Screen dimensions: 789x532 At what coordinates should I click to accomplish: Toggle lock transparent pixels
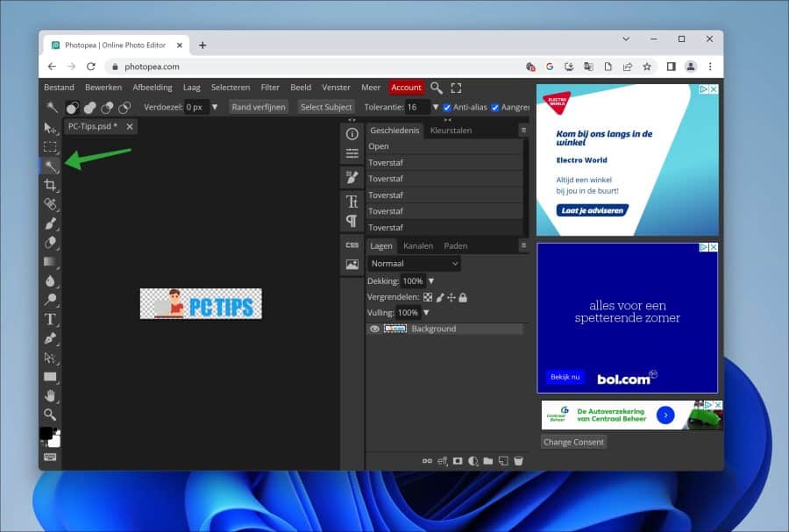pyautogui.click(x=428, y=297)
